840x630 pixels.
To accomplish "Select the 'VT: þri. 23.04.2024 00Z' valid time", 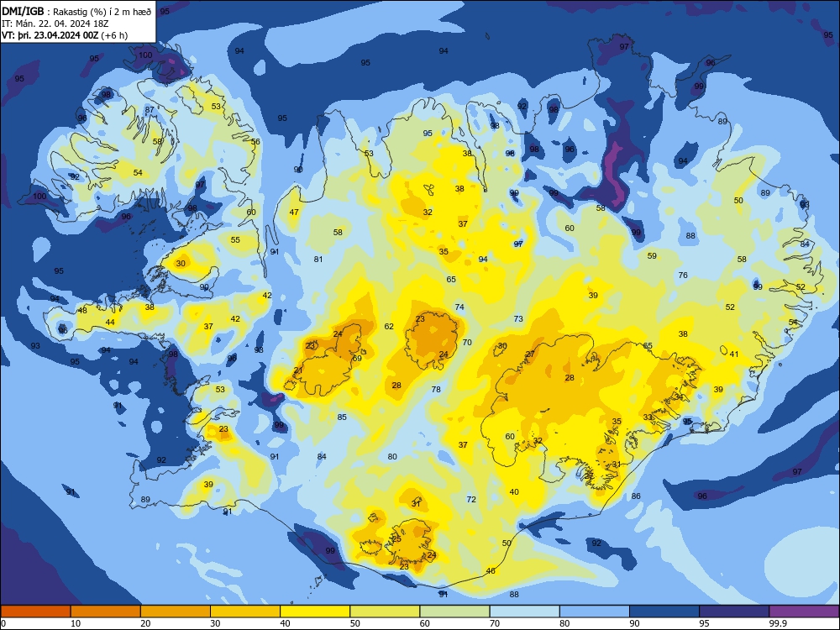I will [x=50, y=35].
